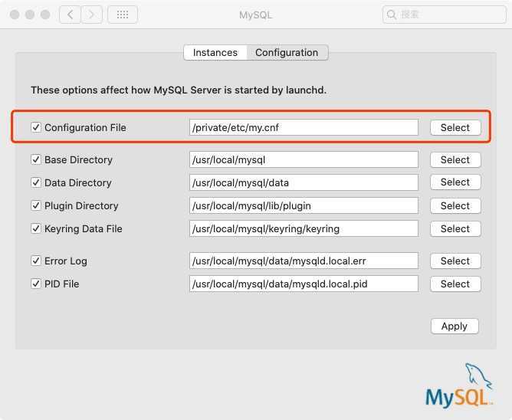Uncheck the Keyring Data File option
Image resolution: width=512 pixels, height=420 pixels.
point(36,228)
